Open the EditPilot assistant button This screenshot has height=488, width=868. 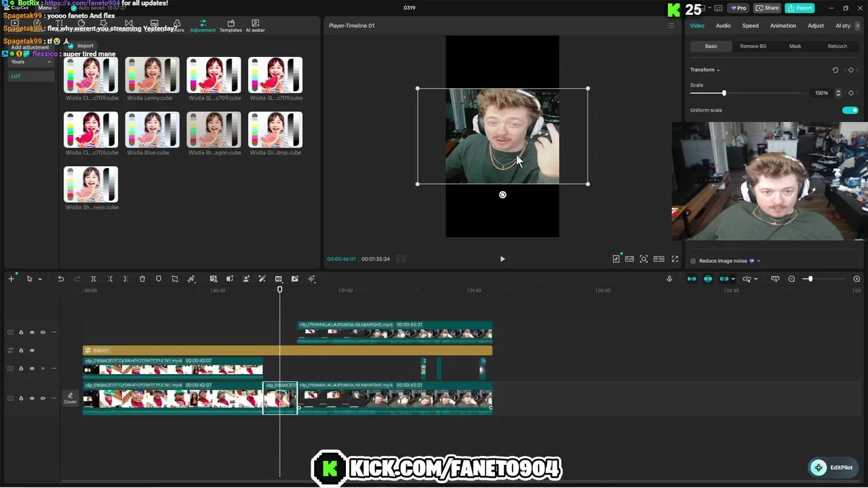tap(834, 468)
